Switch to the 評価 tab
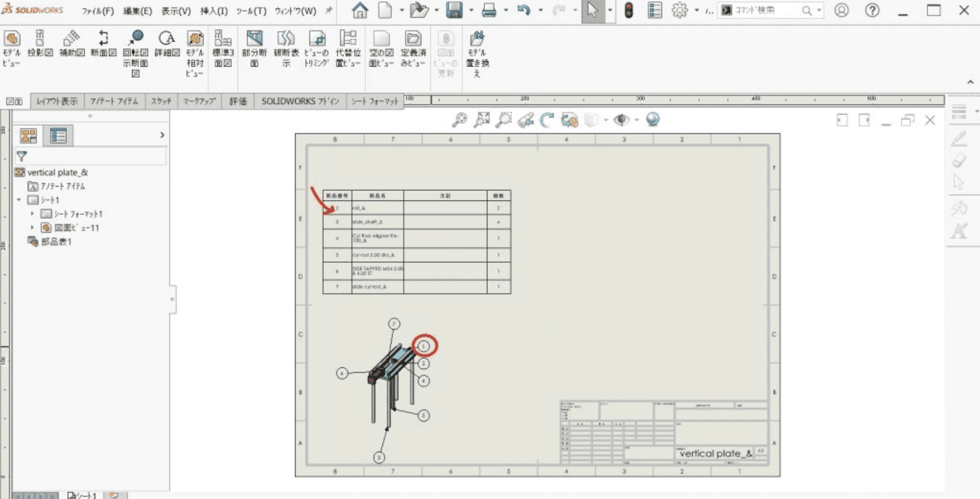Screen dimensions: 980x499 [x=238, y=101]
